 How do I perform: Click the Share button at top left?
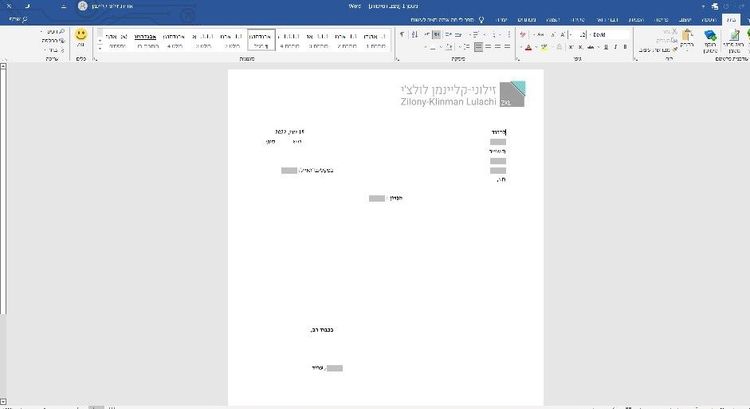(x=18, y=19)
